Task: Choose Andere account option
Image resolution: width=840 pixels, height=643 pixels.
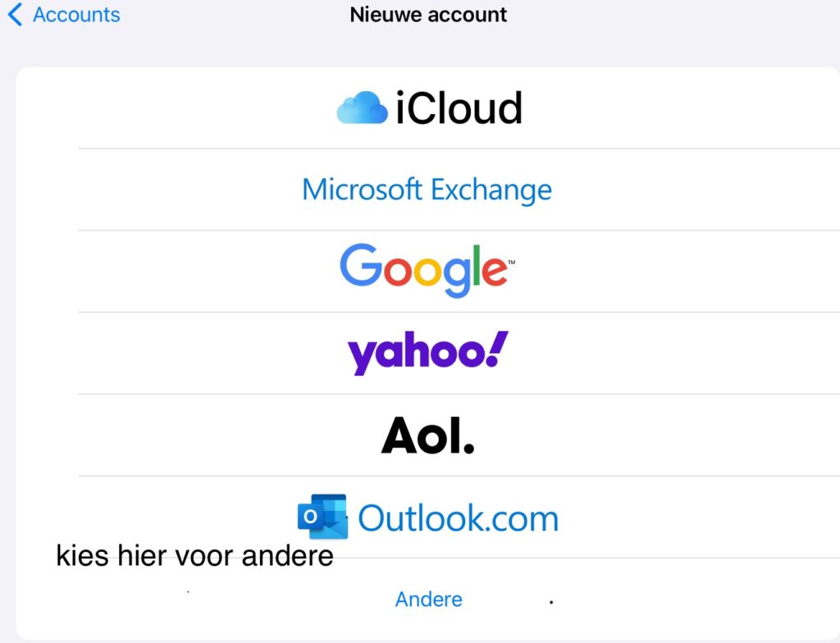Action: (428, 599)
